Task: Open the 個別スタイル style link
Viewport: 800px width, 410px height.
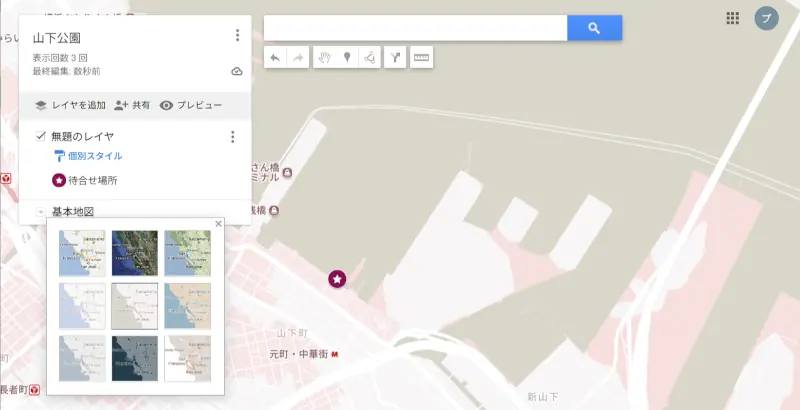Action: pos(95,156)
